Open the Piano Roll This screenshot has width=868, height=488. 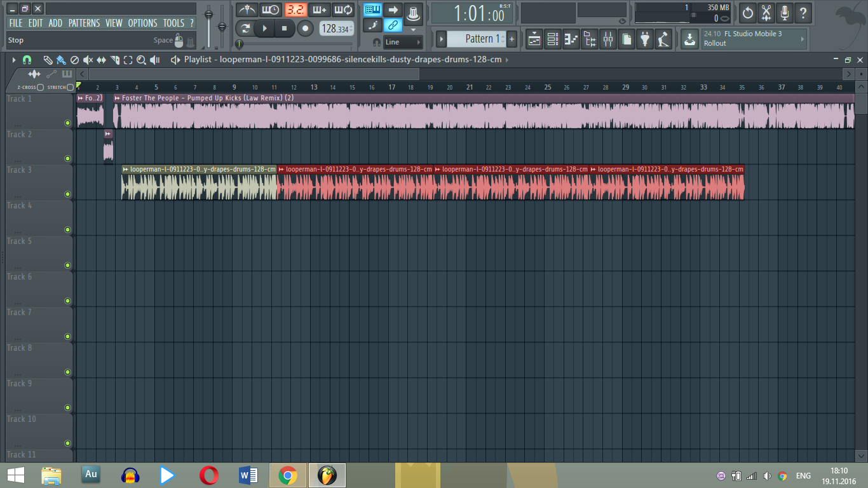tap(571, 39)
